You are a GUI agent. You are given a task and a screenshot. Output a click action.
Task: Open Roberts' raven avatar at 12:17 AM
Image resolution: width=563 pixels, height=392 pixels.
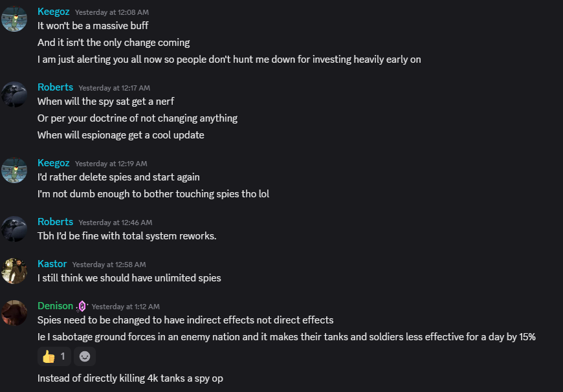pyautogui.click(x=14, y=94)
